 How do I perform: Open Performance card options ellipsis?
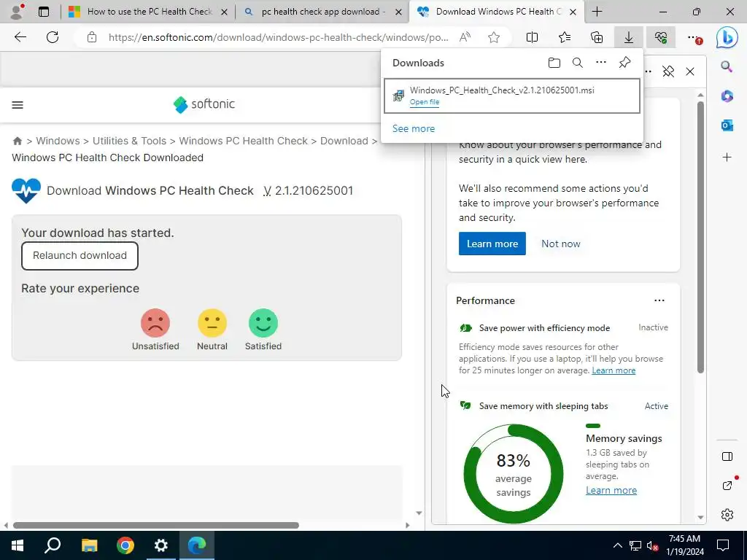659,300
